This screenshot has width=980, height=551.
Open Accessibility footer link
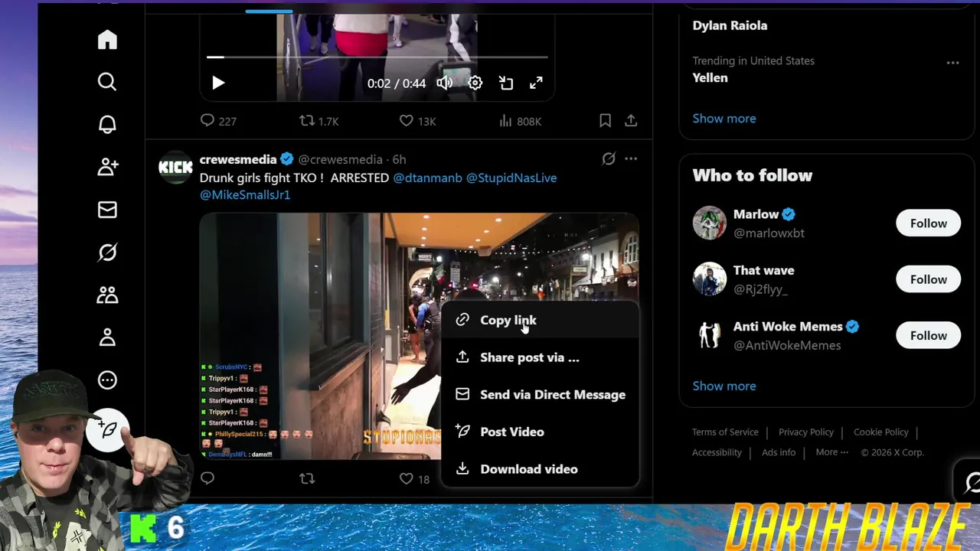(x=717, y=452)
